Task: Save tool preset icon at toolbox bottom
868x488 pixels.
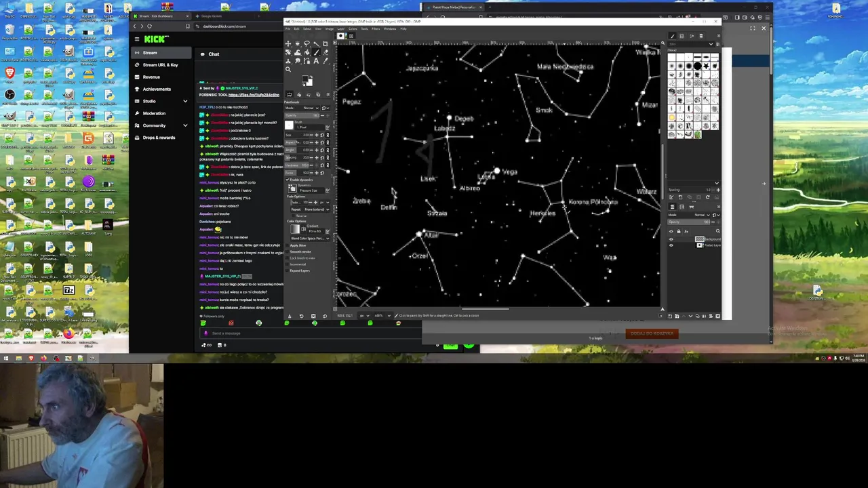Action: point(290,316)
